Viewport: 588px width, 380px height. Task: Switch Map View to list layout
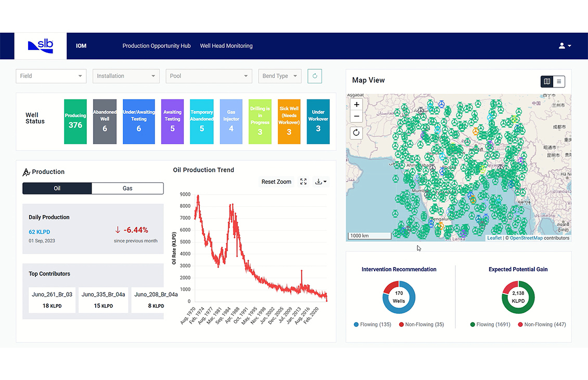coord(558,81)
